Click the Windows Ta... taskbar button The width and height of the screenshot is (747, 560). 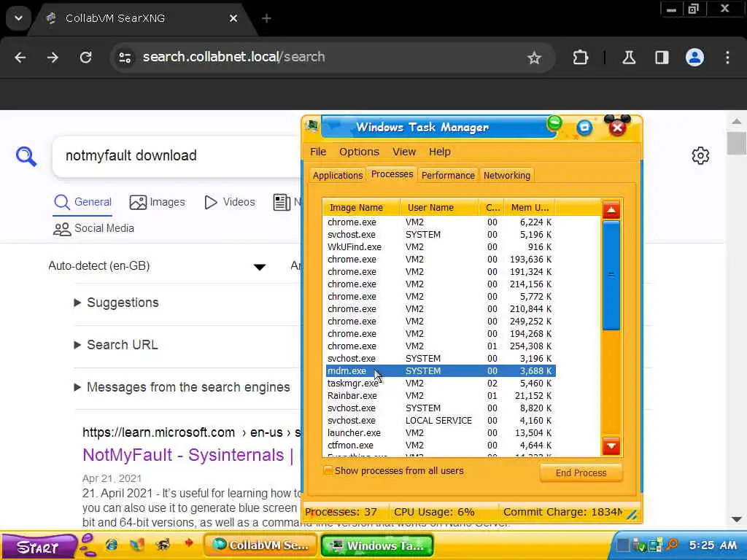point(377,545)
